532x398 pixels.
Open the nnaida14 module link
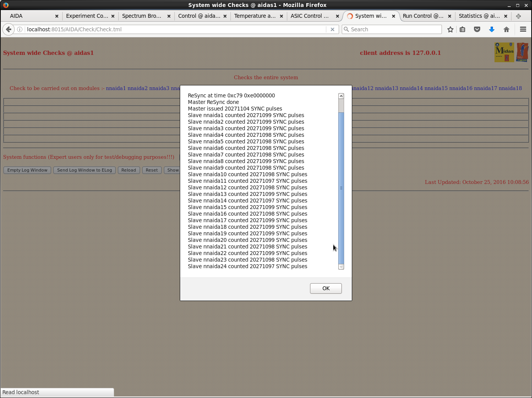pyautogui.click(x=411, y=88)
